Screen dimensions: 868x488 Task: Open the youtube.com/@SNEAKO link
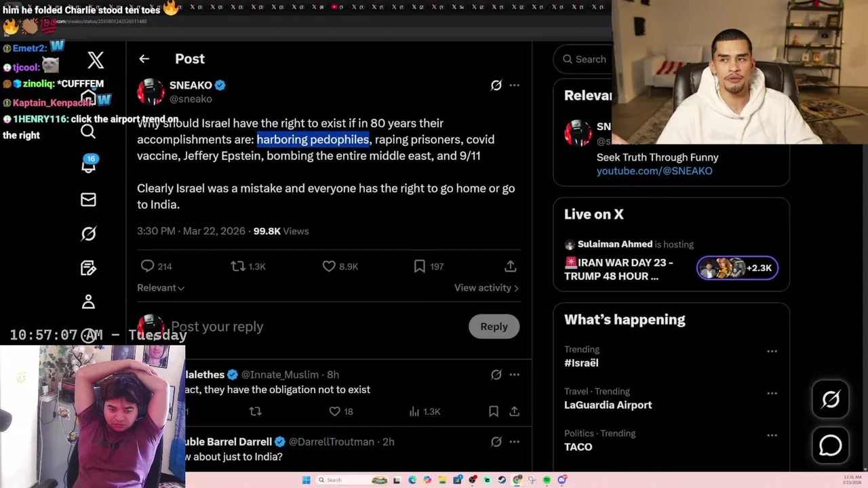[654, 171]
